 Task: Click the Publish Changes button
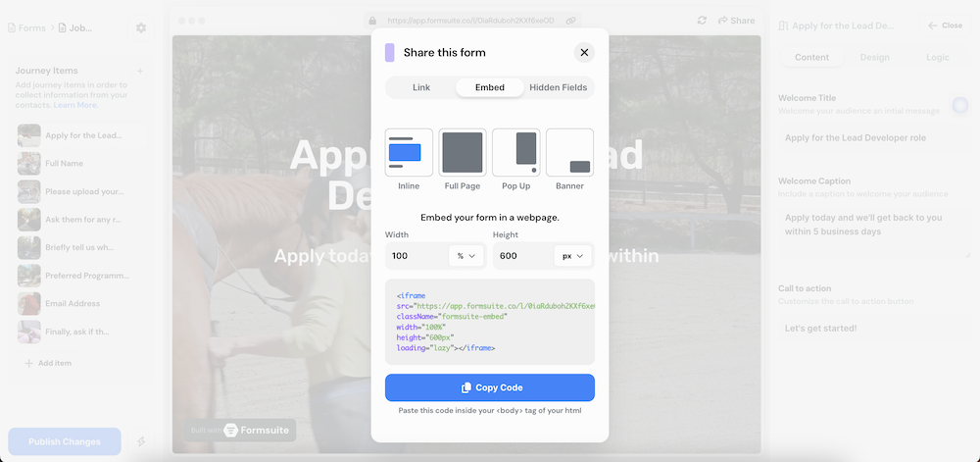point(65,441)
